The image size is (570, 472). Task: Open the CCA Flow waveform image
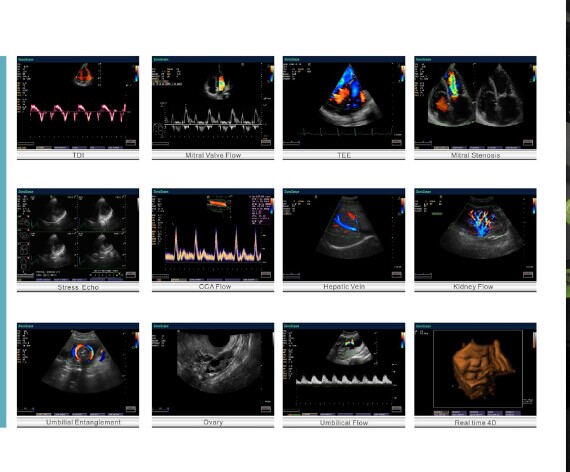213,235
